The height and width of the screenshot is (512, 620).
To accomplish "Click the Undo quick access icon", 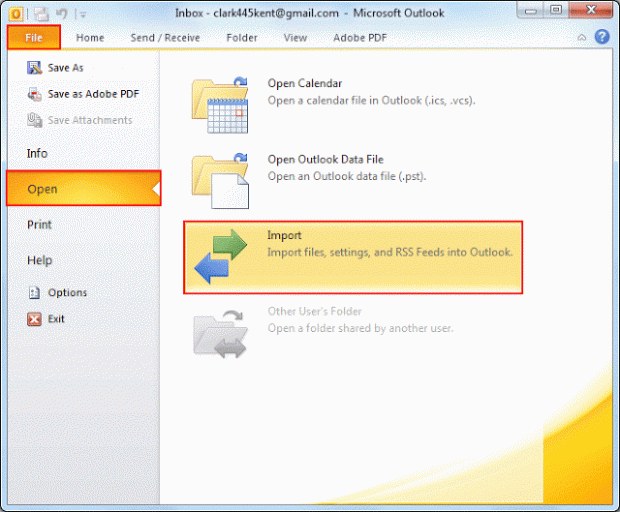I will [62, 14].
